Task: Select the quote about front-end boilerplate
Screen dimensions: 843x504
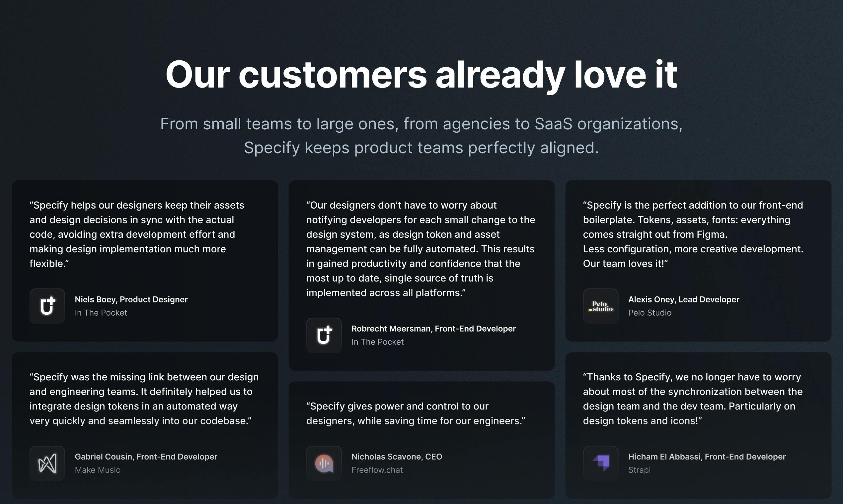Action: point(693,234)
